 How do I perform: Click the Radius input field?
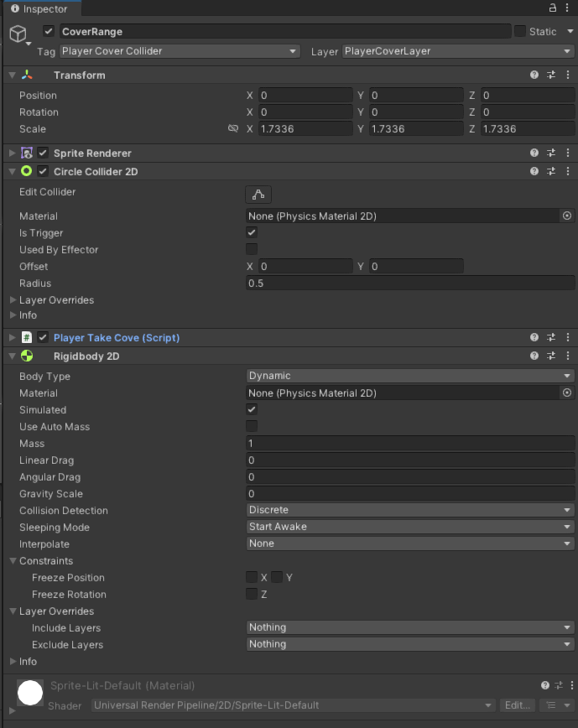click(409, 283)
